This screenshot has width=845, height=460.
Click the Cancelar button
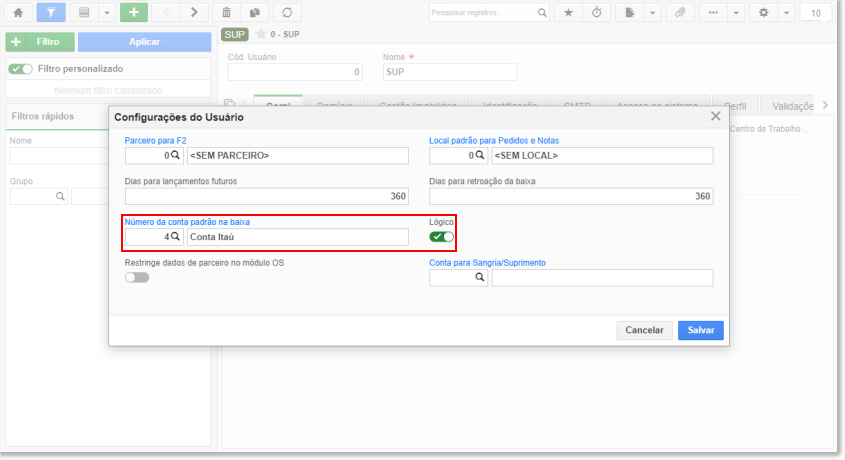click(x=644, y=330)
